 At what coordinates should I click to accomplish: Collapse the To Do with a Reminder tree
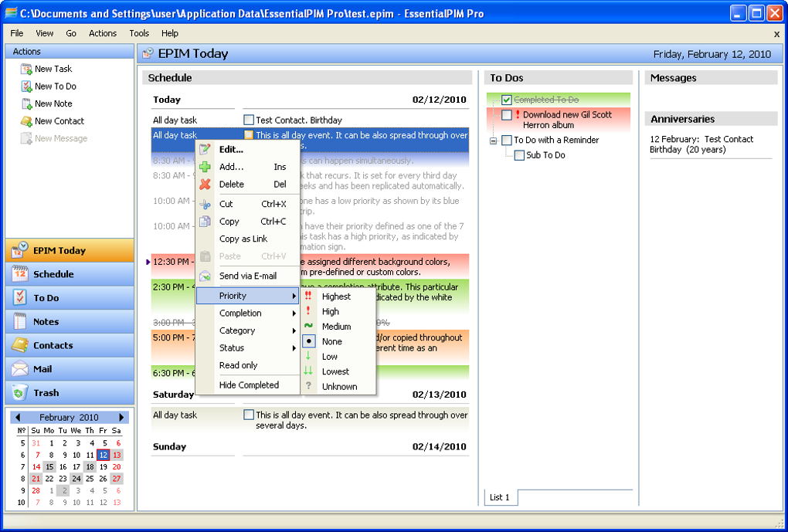[x=494, y=141]
